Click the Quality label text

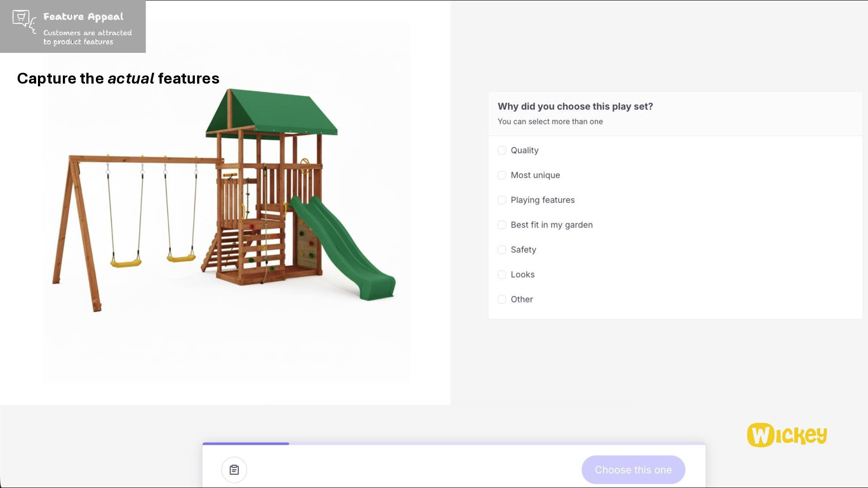click(x=524, y=150)
